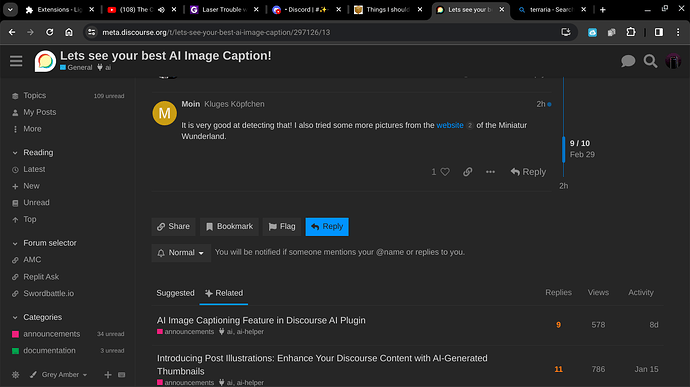The width and height of the screenshot is (690, 387).
Task: Open website link in Moin's post
Action: click(450, 125)
